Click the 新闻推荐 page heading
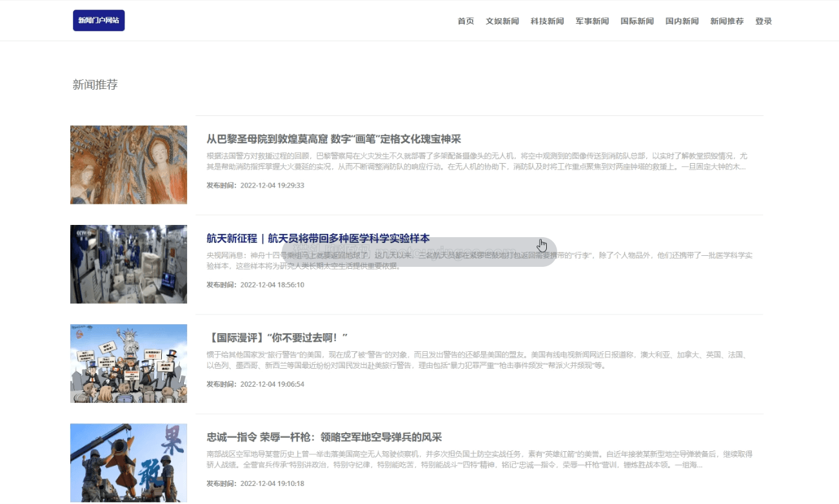The width and height of the screenshot is (839, 504). click(x=95, y=84)
